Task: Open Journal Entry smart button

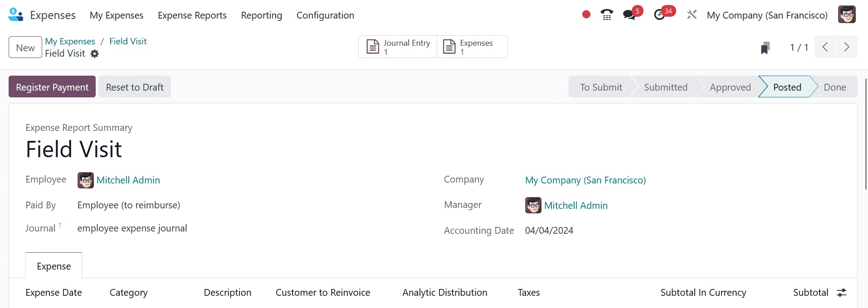Action: point(398,47)
